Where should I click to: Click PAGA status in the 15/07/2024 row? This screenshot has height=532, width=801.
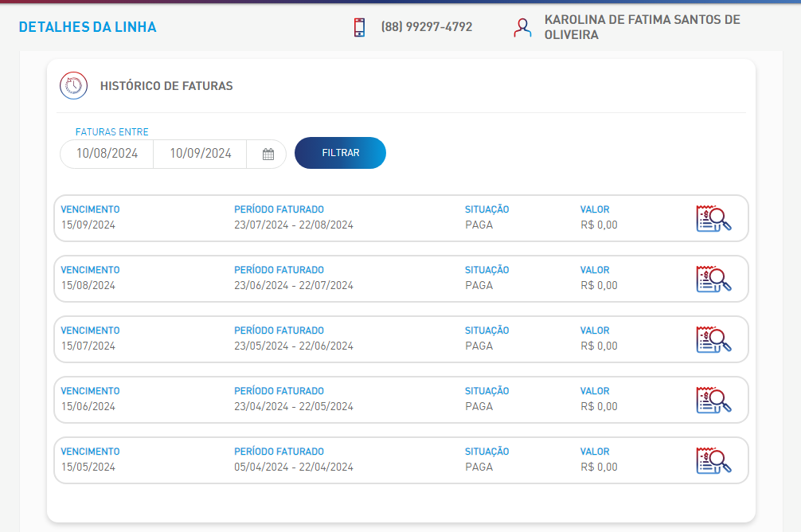479,346
